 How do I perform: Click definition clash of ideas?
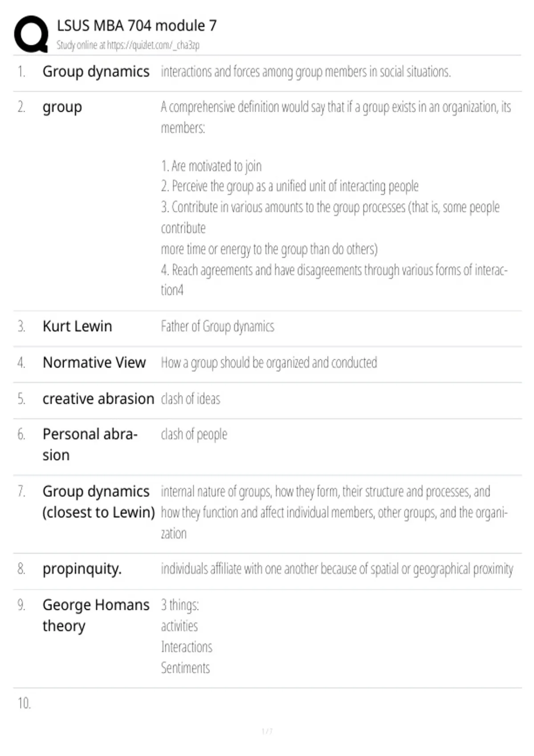pyautogui.click(x=190, y=399)
